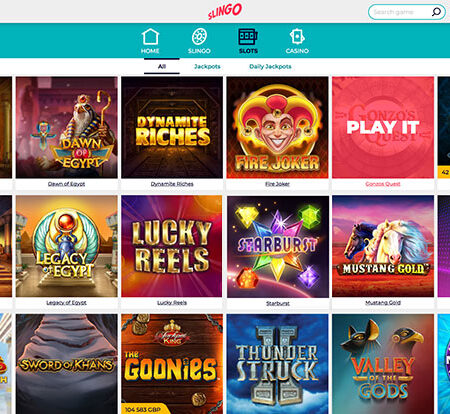Open the Thunderstruck II game thumbnail

pos(277,364)
